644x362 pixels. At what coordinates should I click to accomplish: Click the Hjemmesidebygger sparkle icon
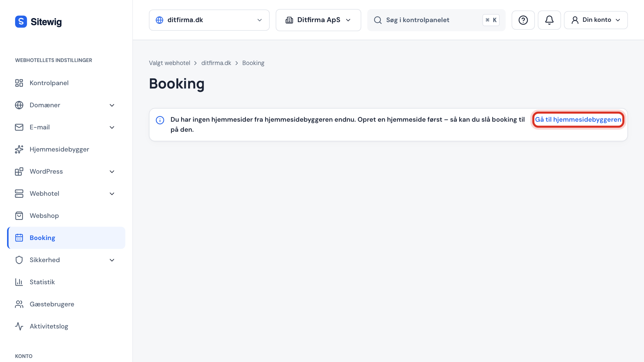pyautogui.click(x=19, y=149)
